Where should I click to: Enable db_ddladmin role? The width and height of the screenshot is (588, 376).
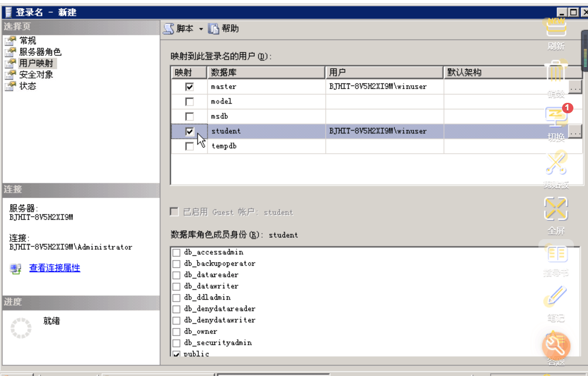pos(176,298)
